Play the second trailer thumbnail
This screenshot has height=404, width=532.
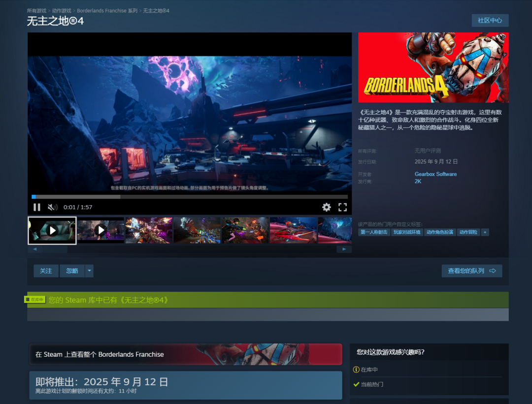[x=100, y=230]
